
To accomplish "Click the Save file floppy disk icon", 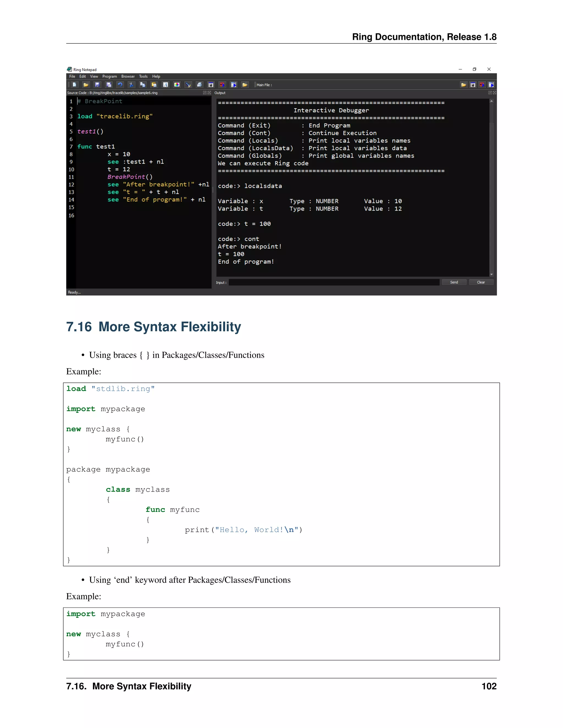I will pos(97,85).
